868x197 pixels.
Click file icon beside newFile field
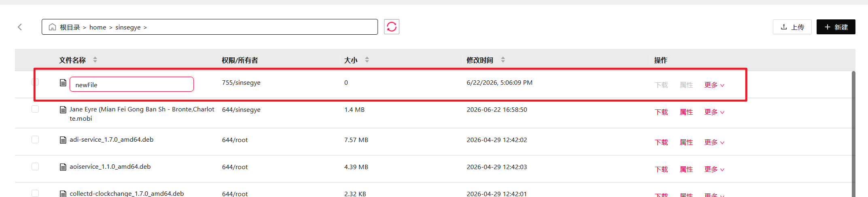click(63, 83)
